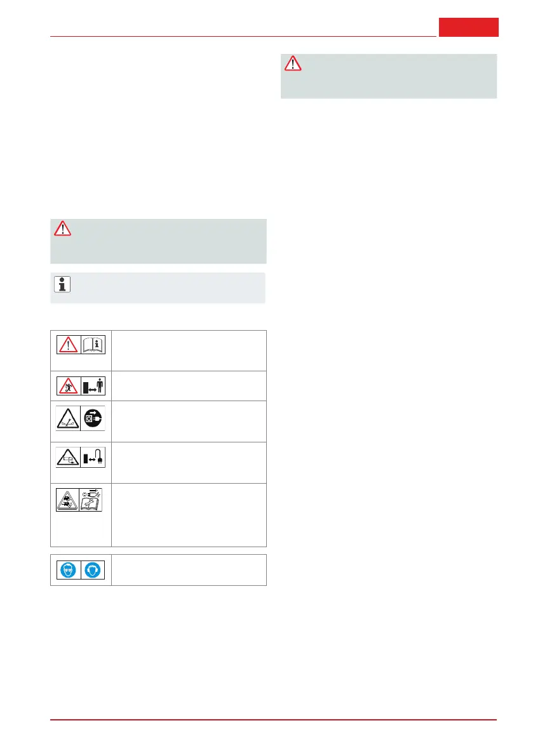This screenshot has width=533, height=756.
Task: Click the boxed letter-i information icon
Action: pyautogui.click(x=62, y=284)
